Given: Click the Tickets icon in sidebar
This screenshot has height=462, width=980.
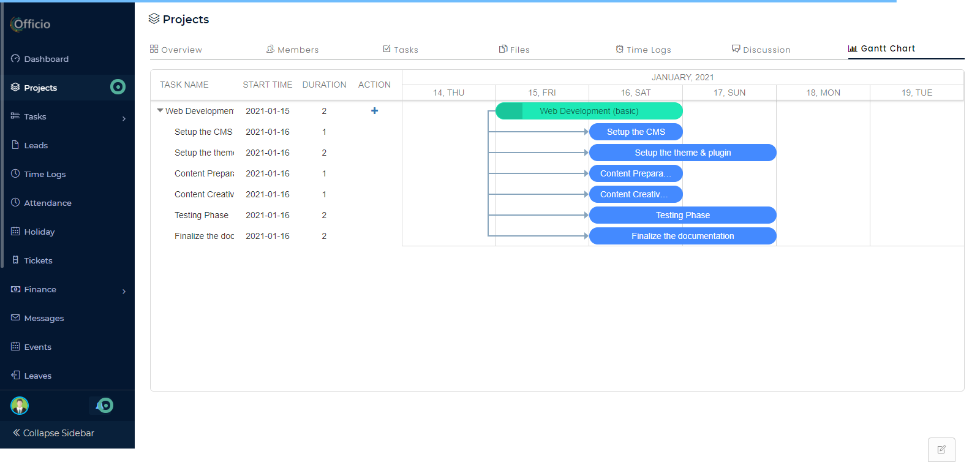Looking at the screenshot, I should [x=15, y=260].
